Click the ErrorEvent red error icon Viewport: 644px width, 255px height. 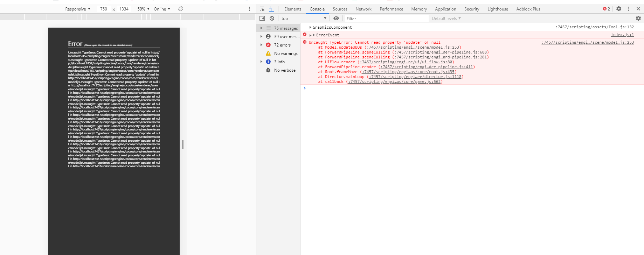[x=305, y=34]
